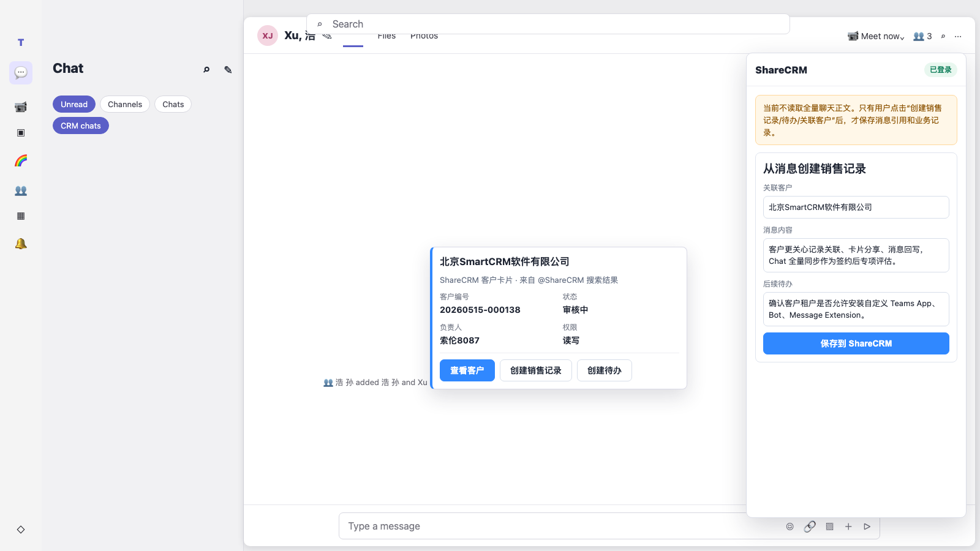980x551 pixels.
Task: Click the hatched square icon in composer
Action: pos(829,527)
